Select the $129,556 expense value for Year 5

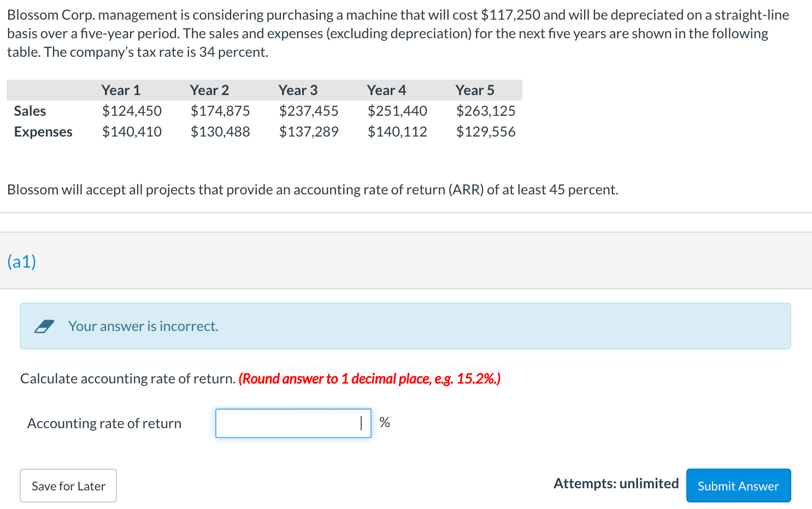pyautogui.click(x=486, y=132)
